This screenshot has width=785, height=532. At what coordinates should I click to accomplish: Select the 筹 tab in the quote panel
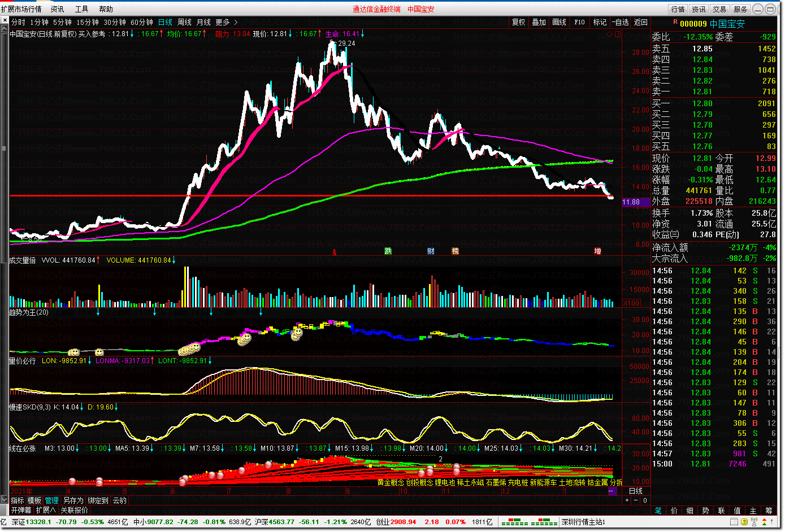point(769,511)
